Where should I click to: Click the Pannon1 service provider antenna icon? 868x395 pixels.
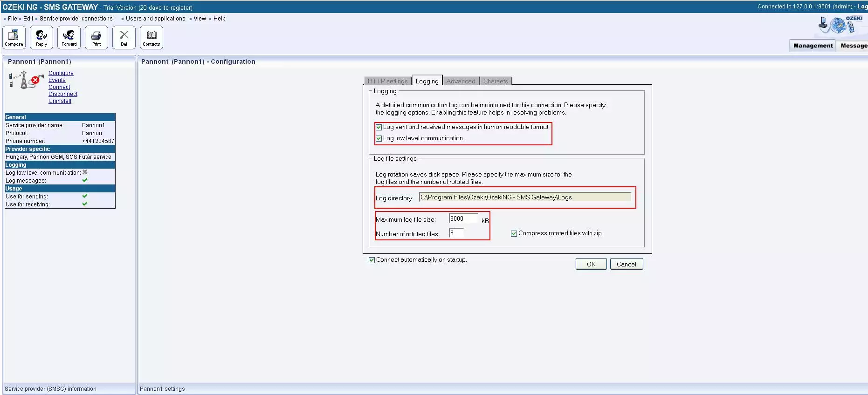coord(26,80)
